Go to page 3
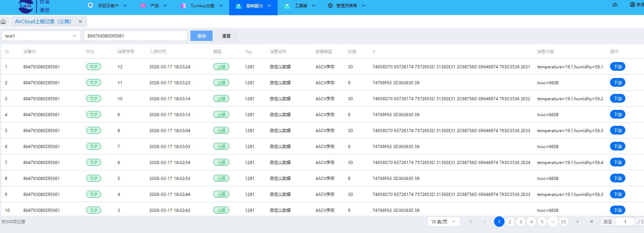This screenshot has width=644, height=233. [x=521, y=222]
